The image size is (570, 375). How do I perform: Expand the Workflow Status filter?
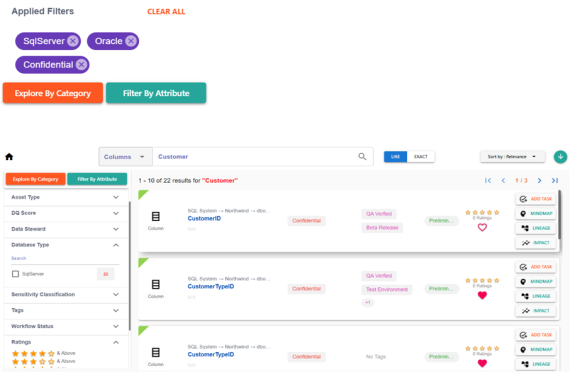coord(65,326)
